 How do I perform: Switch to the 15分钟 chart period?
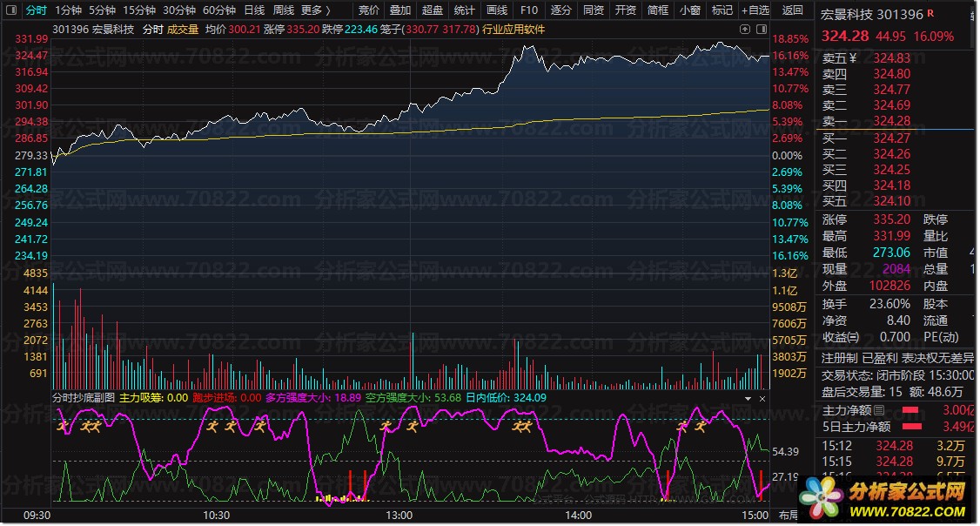pyautogui.click(x=138, y=10)
